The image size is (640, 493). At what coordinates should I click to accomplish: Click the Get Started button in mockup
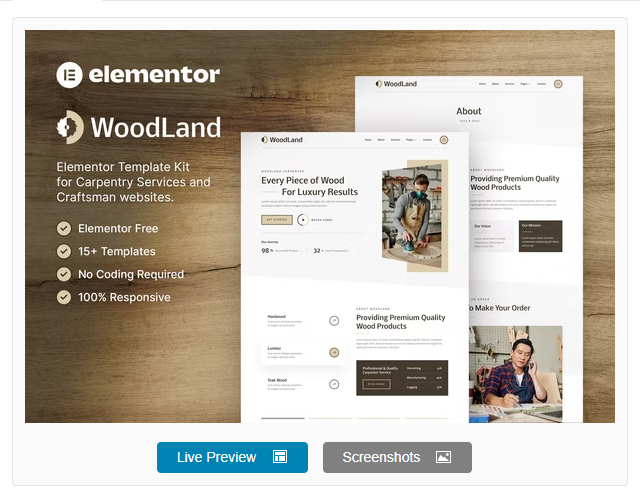coord(277,219)
